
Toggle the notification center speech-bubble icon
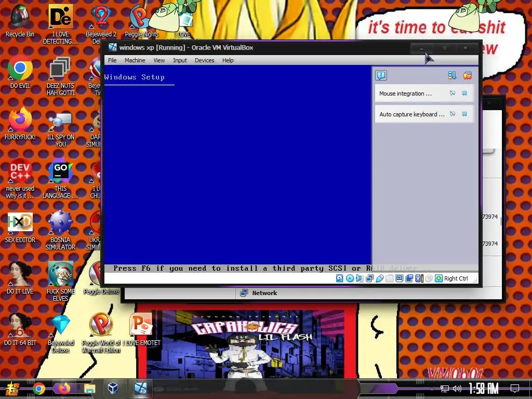[381, 75]
